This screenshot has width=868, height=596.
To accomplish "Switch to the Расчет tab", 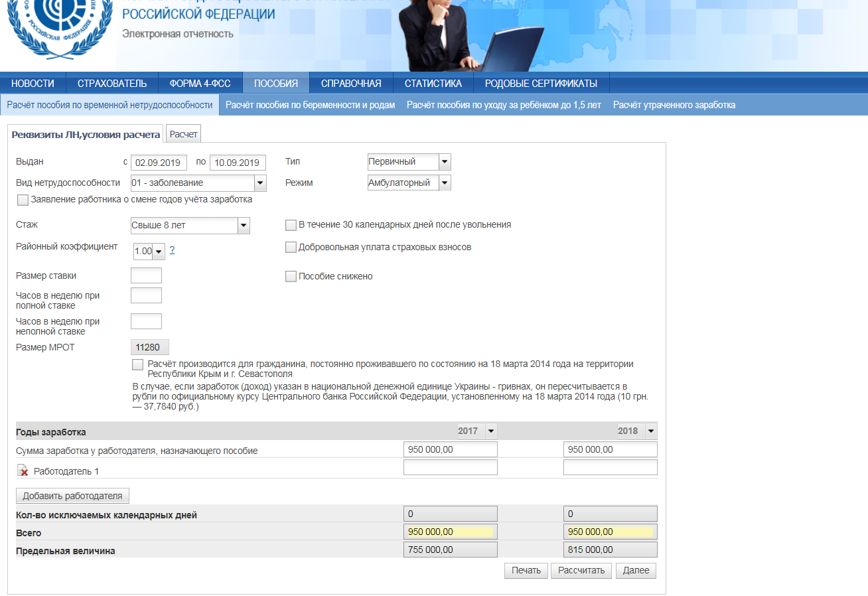I will pos(183,134).
